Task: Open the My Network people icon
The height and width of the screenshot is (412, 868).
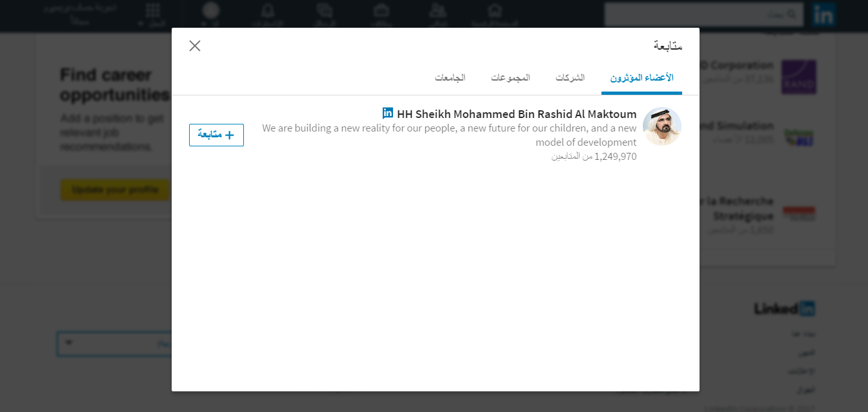Action: [x=438, y=10]
